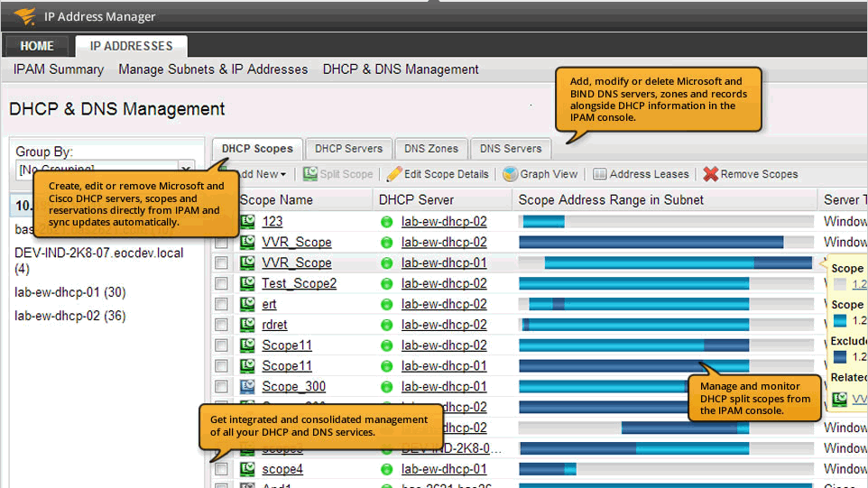Tick checkbox for Scope11 on lab-ew-dhcp-02

click(221, 345)
